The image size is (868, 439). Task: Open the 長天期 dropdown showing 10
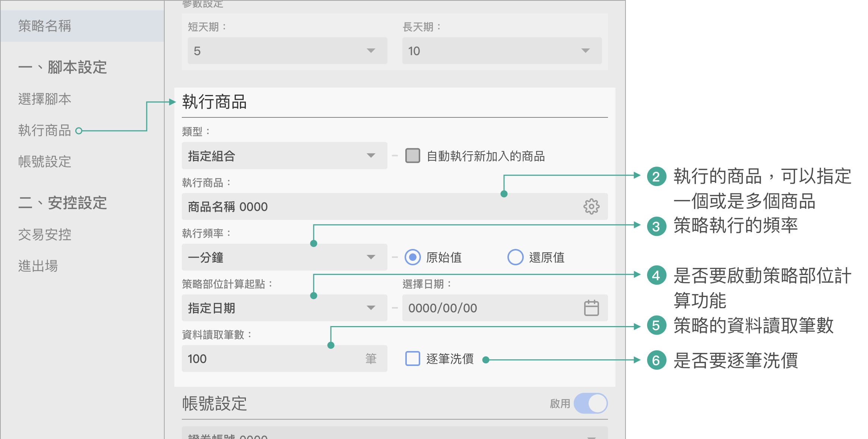[501, 51]
